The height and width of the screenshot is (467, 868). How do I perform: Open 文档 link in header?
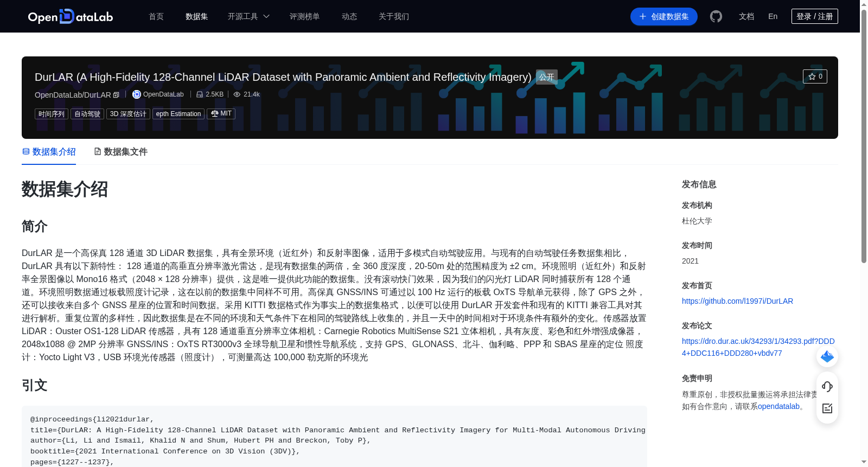[746, 16]
